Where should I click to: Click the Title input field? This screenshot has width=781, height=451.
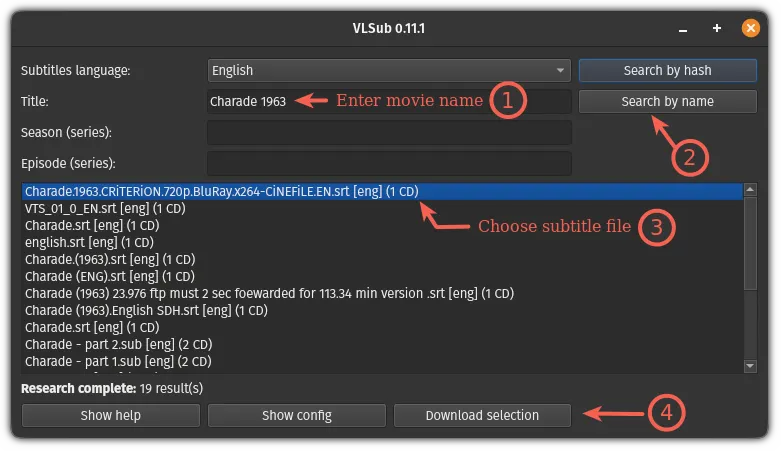[x=389, y=101]
